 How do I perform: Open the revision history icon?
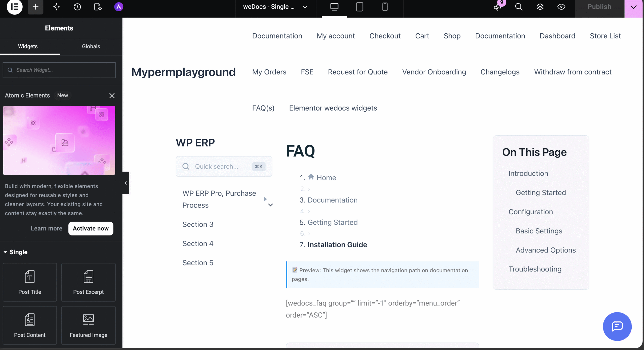click(x=77, y=7)
